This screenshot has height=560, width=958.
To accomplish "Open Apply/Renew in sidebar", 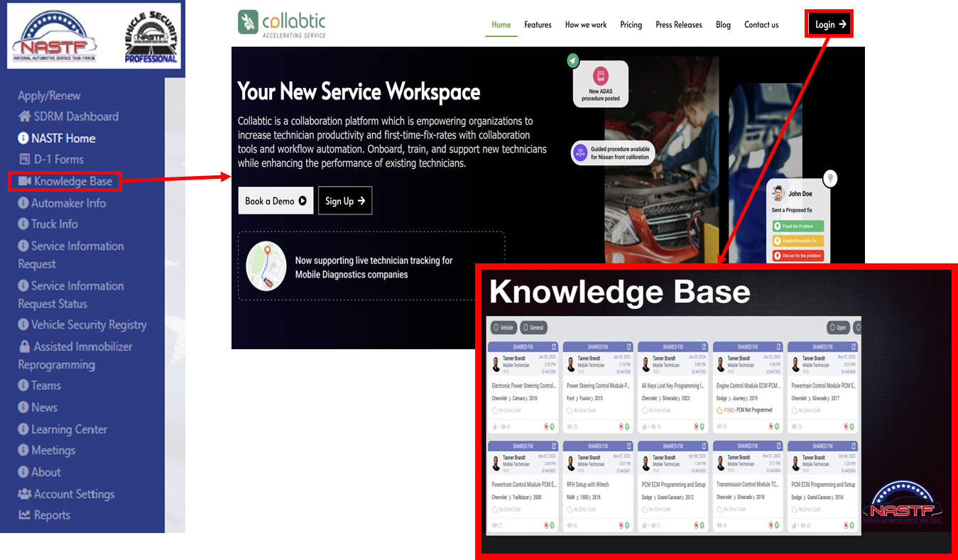I will point(49,96).
